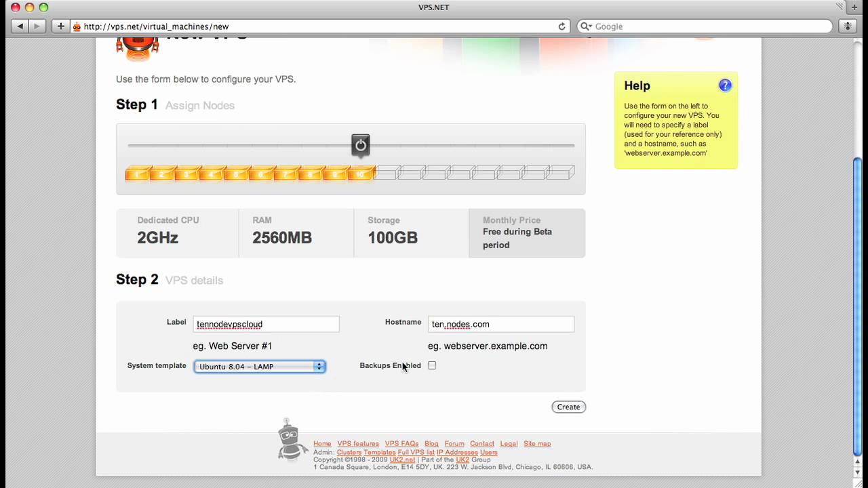This screenshot has height=488, width=868.
Task: Reload the page with the refresh icon
Action: pyautogui.click(x=561, y=26)
